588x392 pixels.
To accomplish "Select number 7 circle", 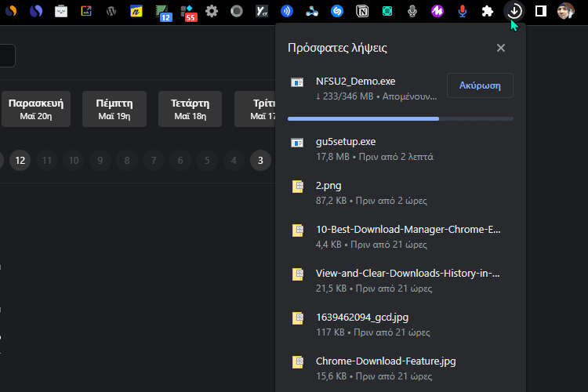I will 154,161.
